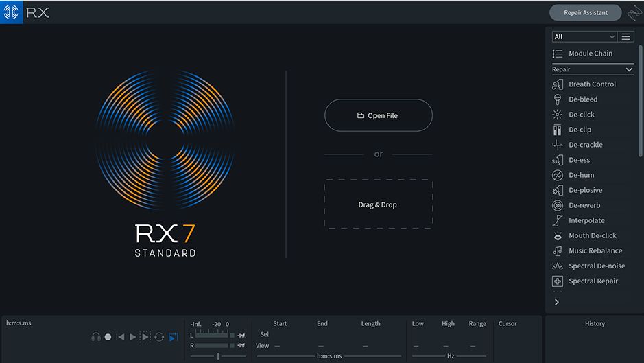The image size is (644, 363).
Task: Click the iZotope RX logo icon
Action: [x=12, y=12]
